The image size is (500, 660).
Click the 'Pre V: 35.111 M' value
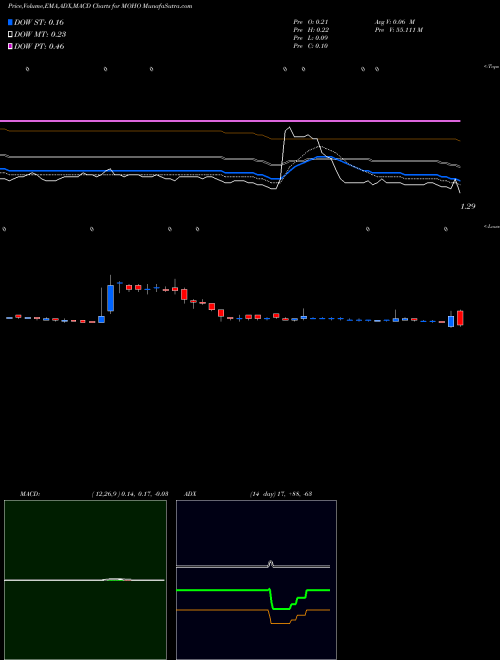tap(399, 30)
